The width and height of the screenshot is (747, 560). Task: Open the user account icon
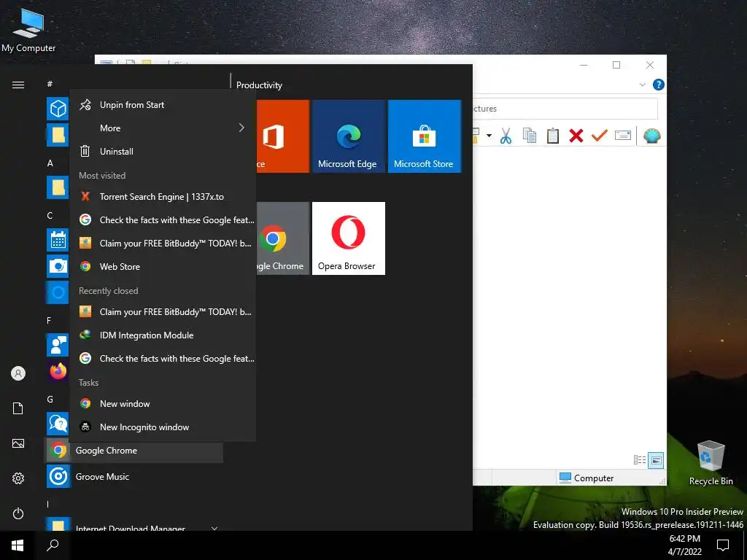coord(18,373)
